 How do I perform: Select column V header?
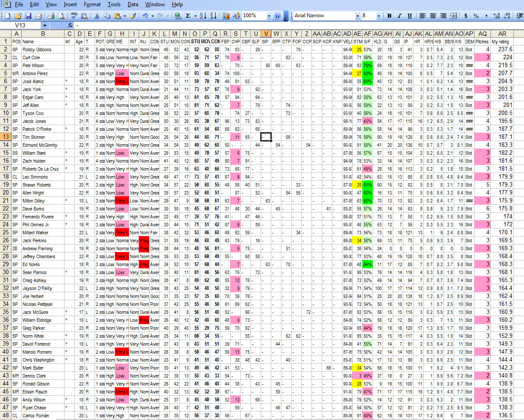(x=266, y=34)
